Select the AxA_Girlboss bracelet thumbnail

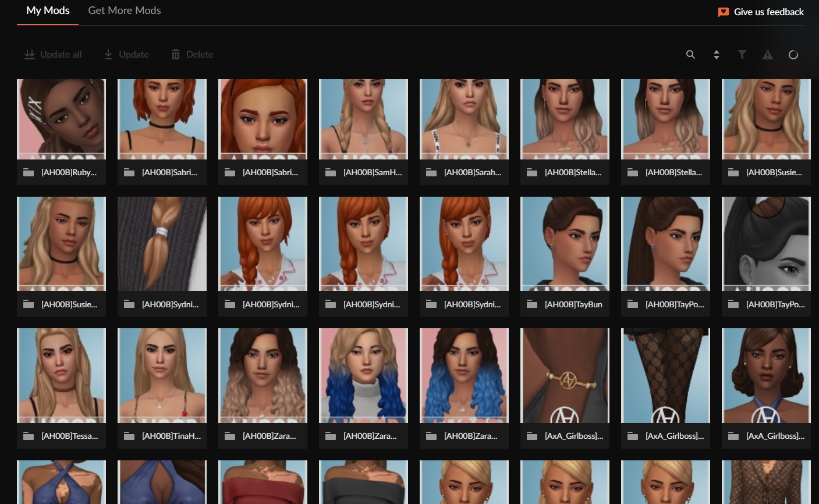[565, 375]
